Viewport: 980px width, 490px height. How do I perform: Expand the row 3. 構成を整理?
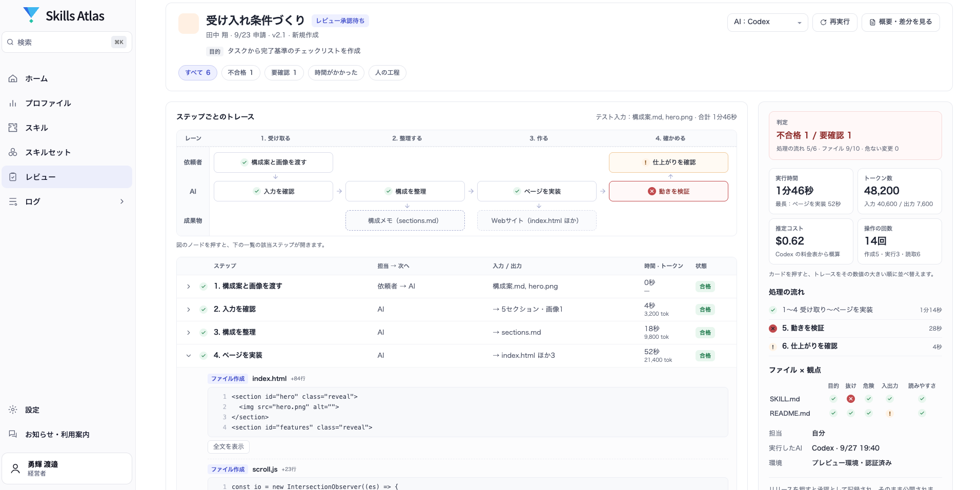coord(189,333)
